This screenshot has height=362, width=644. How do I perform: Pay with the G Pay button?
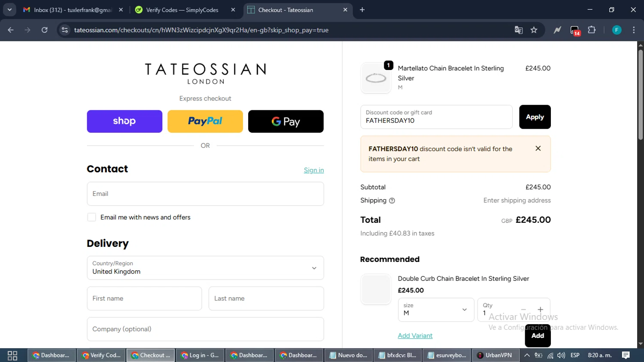[286, 122]
